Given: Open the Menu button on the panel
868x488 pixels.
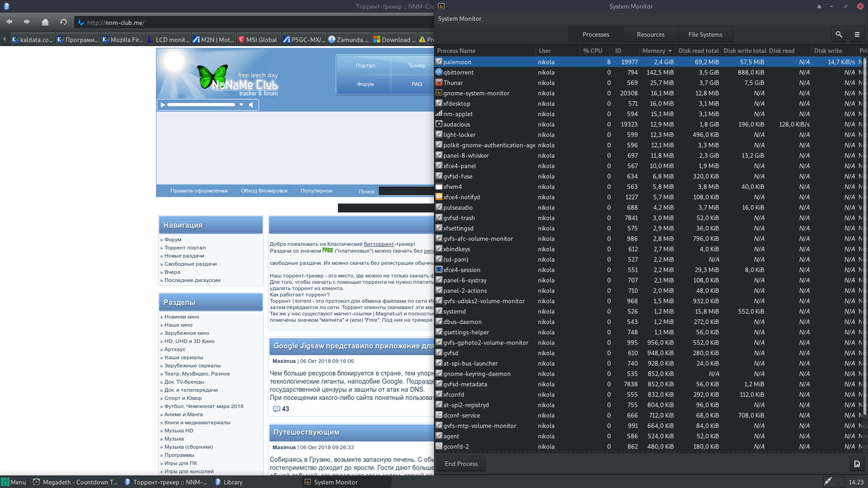Looking at the screenshot, I should [14, 482].
